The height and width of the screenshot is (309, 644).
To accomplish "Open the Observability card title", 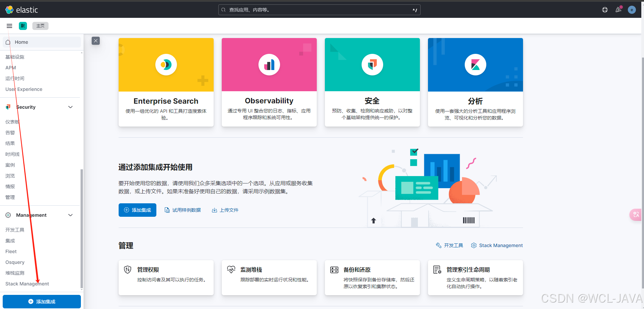I will tap(269, 101).
